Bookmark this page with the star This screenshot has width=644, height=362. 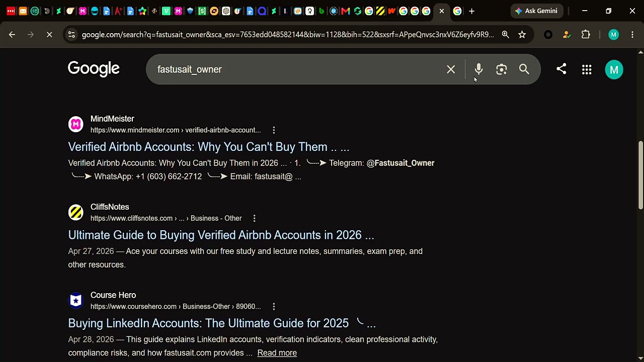point(522,35)
